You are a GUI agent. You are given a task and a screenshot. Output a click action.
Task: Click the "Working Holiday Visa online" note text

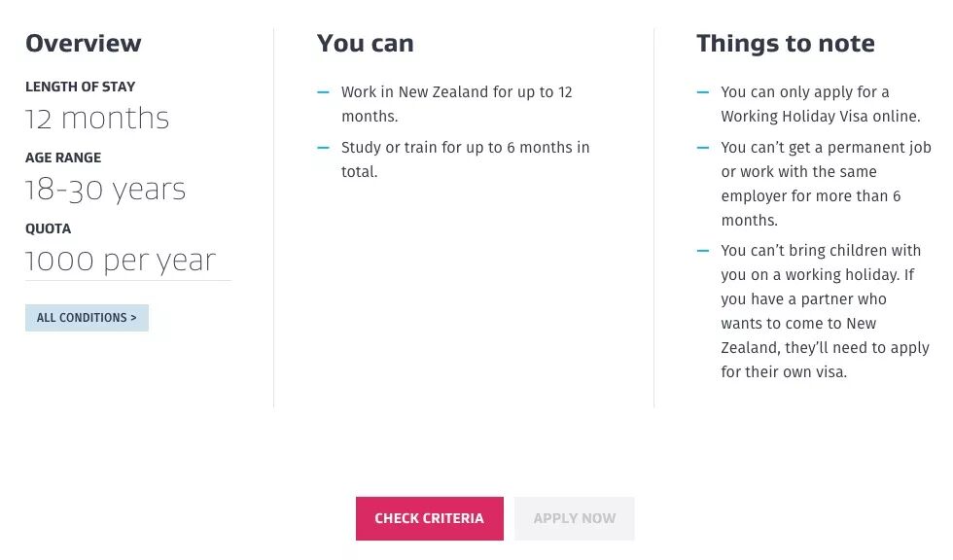pos(820,116)
